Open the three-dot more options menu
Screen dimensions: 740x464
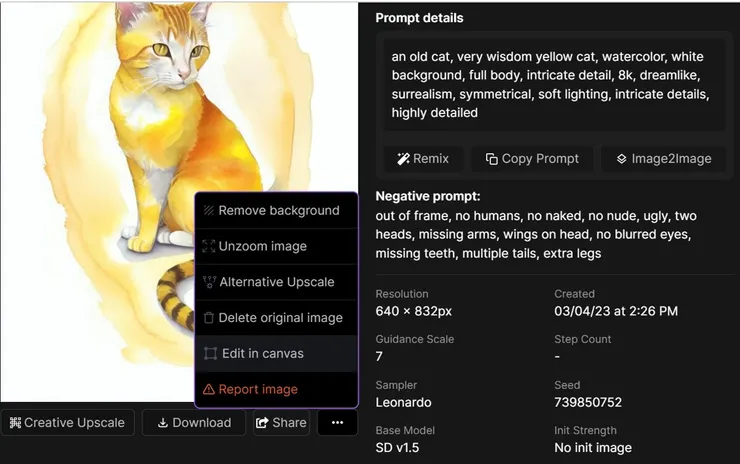click(x=337, y=423)
